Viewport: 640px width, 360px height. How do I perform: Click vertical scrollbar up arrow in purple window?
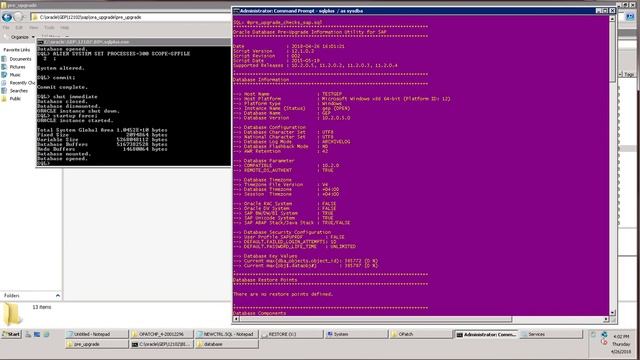coord(612,19)
